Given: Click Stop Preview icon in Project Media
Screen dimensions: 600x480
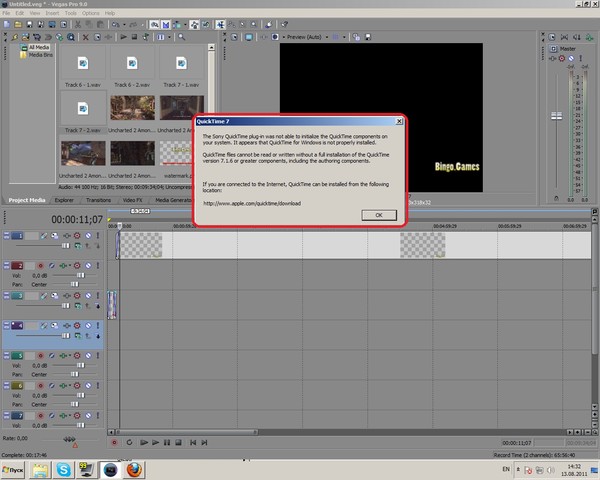Looking at the screenshot, I should click(134, 37).
